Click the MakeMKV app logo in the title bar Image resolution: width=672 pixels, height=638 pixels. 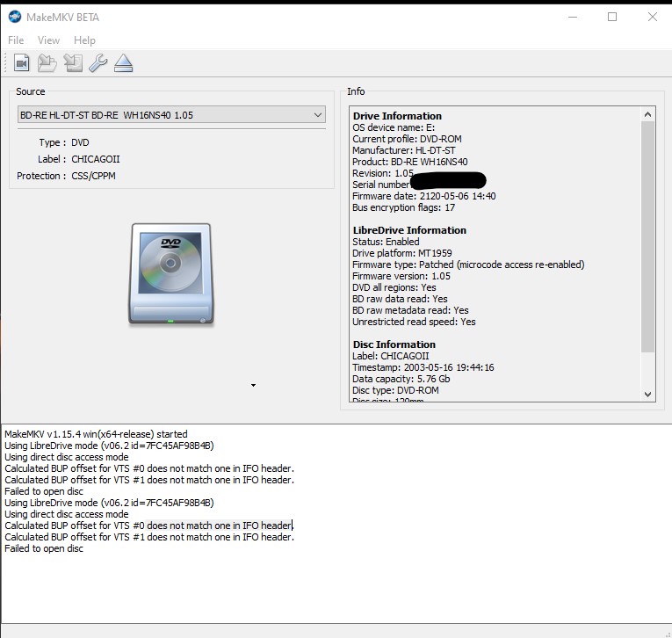tap(15, 17)
